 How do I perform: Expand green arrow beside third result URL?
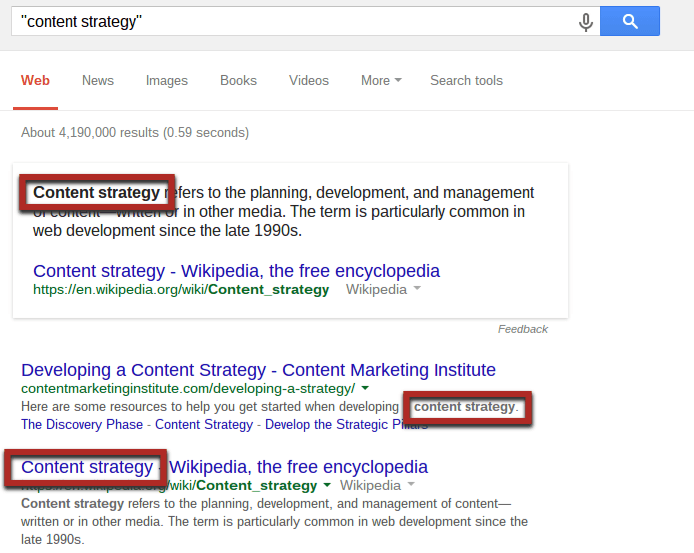click(x=327, y=485)
